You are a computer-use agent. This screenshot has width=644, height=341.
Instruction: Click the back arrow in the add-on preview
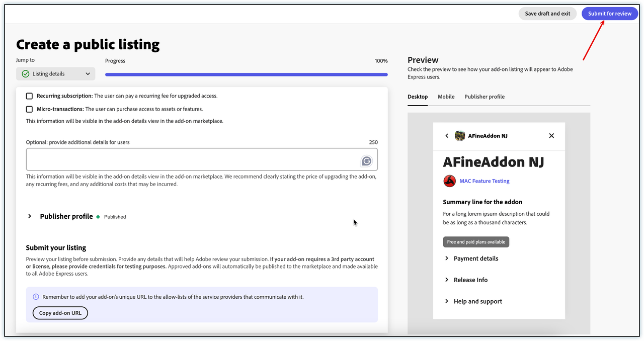[447, 136]
